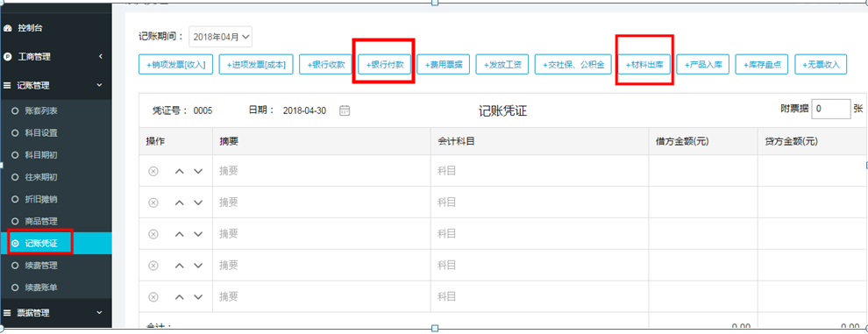
Task: Open 往来期初 in sidebar
Action: coord(41,177)
